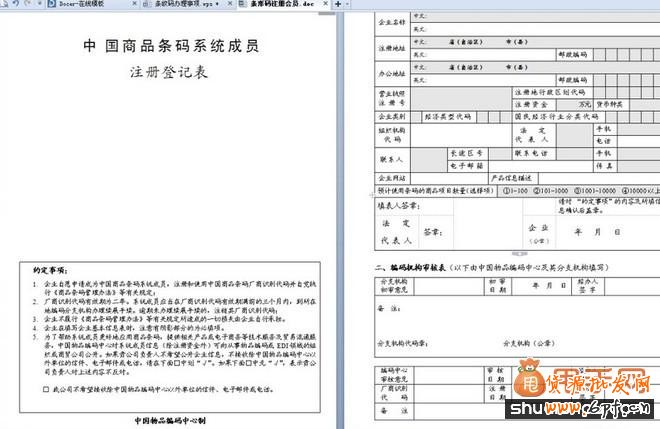This screenshot has height=429, width=660.
Task: Click the 产品信息描述 label
Action: 511,178
